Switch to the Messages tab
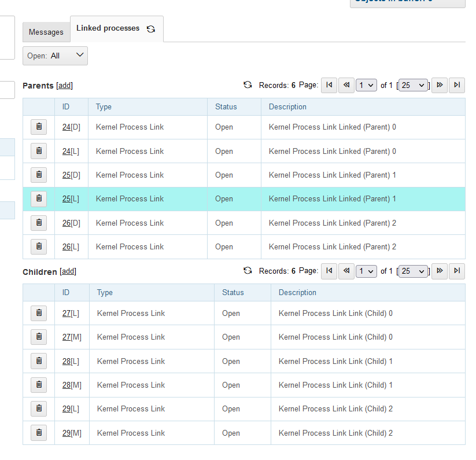The height and width of the screenshot is (460, 476). 46,32
